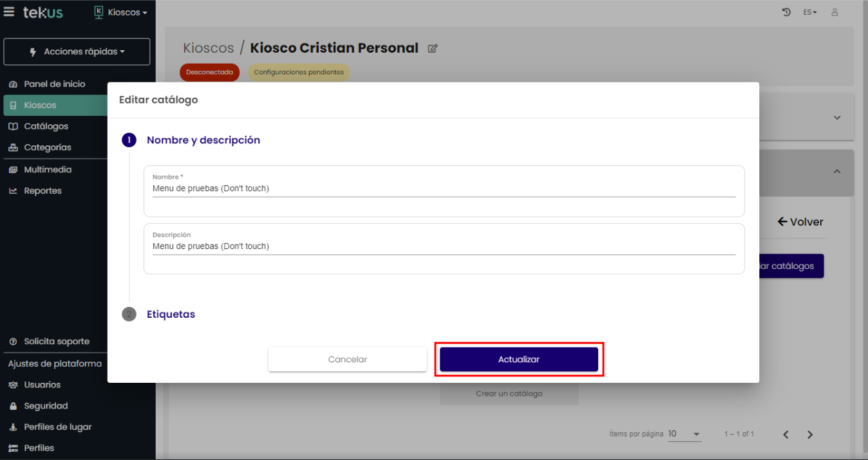Open the user profile icon

[835, 12]
